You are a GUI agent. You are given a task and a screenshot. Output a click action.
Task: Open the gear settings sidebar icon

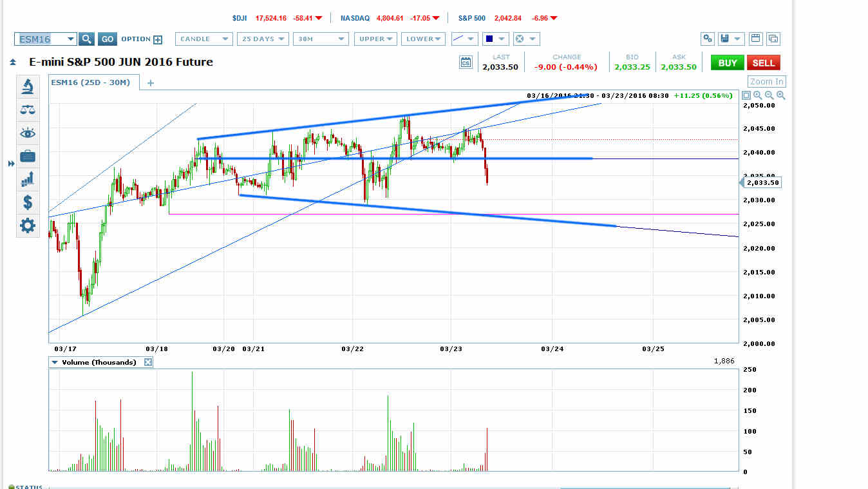(x=28, y=225)
